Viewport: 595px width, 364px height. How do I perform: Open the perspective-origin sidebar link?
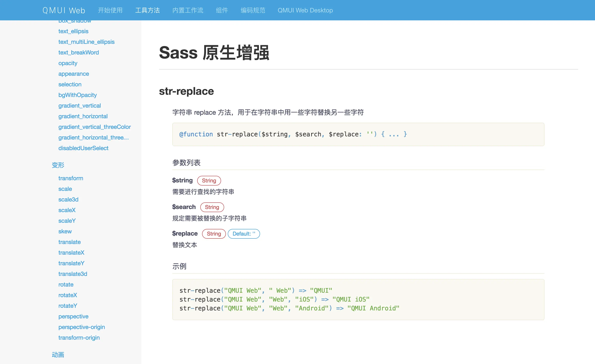(x=82, y=327)
